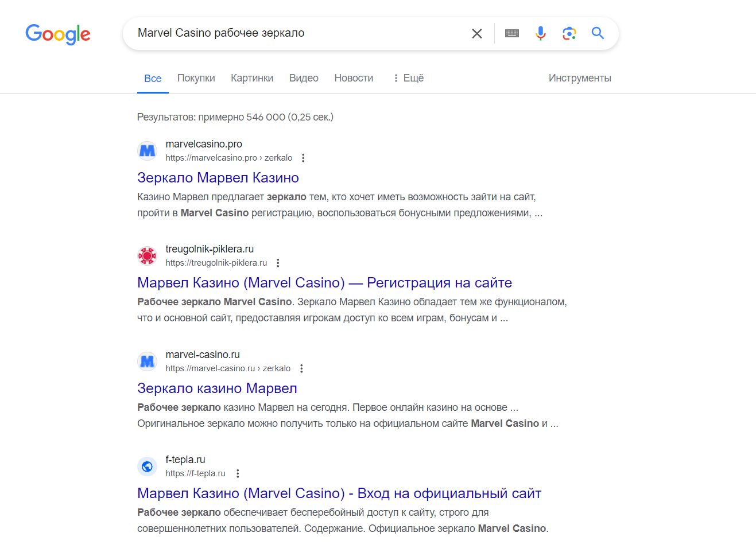
Task: Click the search query input field
Action: tap(298, 33)
